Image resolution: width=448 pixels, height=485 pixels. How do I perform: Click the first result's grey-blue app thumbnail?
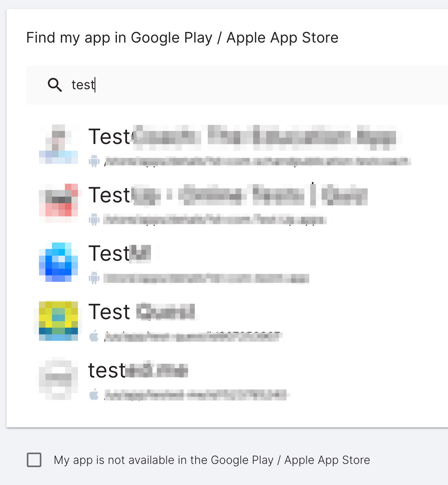click(x=58, y=144)
